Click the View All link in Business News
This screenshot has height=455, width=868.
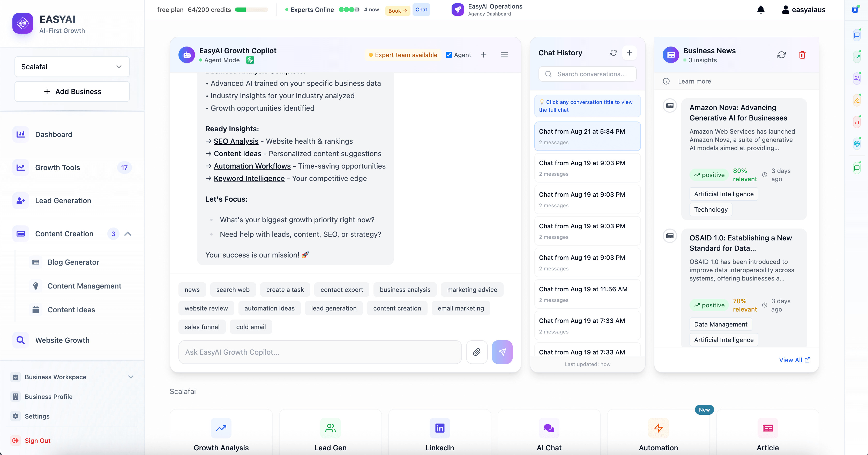794,360
